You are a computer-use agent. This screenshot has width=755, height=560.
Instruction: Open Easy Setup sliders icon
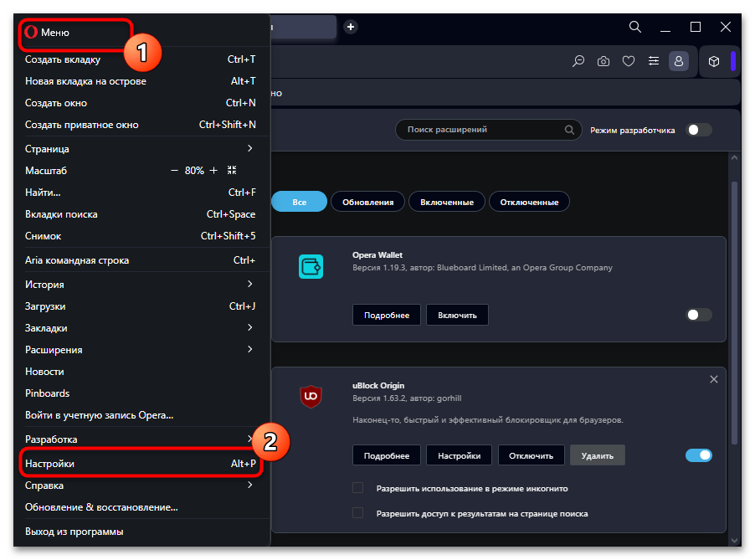pyautogui.click(x=654, y=61)
